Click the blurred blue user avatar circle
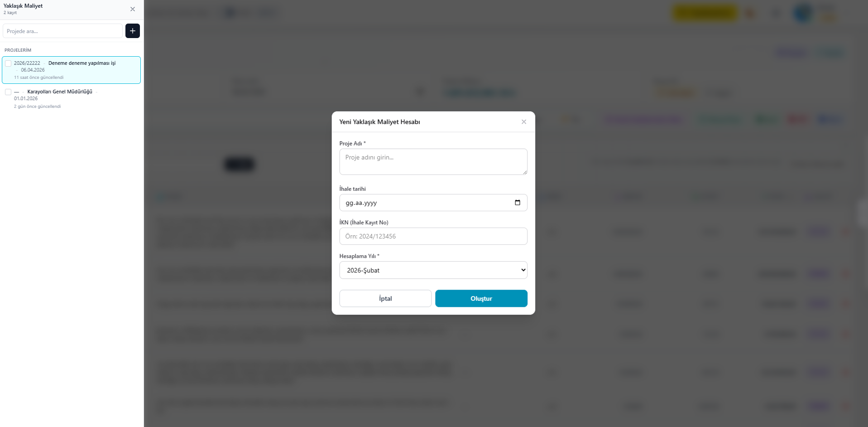 (803, 13)
